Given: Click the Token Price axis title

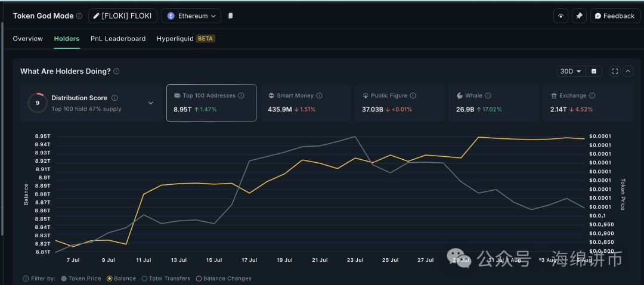Looking at the screenshot, I should coord(623,194).
